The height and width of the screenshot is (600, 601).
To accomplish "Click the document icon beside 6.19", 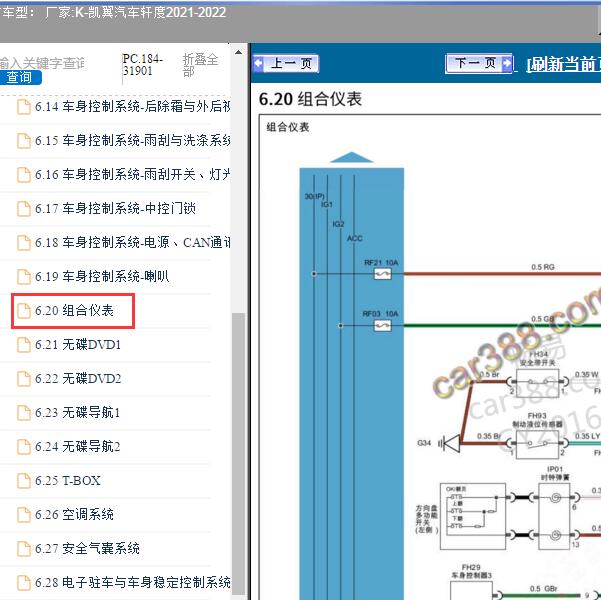I will [24, 276].
